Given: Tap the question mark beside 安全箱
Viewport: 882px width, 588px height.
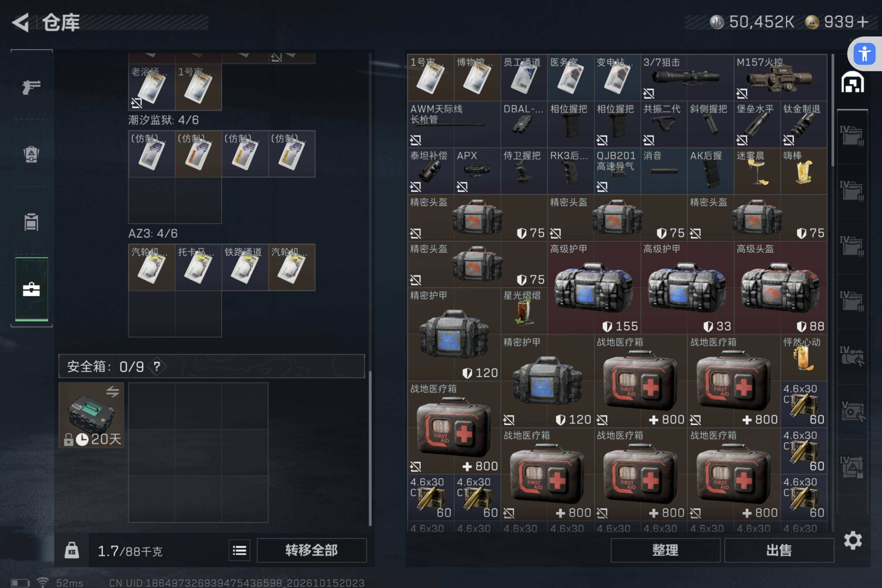Looking at the screenshot, I should tap(157, 366).
